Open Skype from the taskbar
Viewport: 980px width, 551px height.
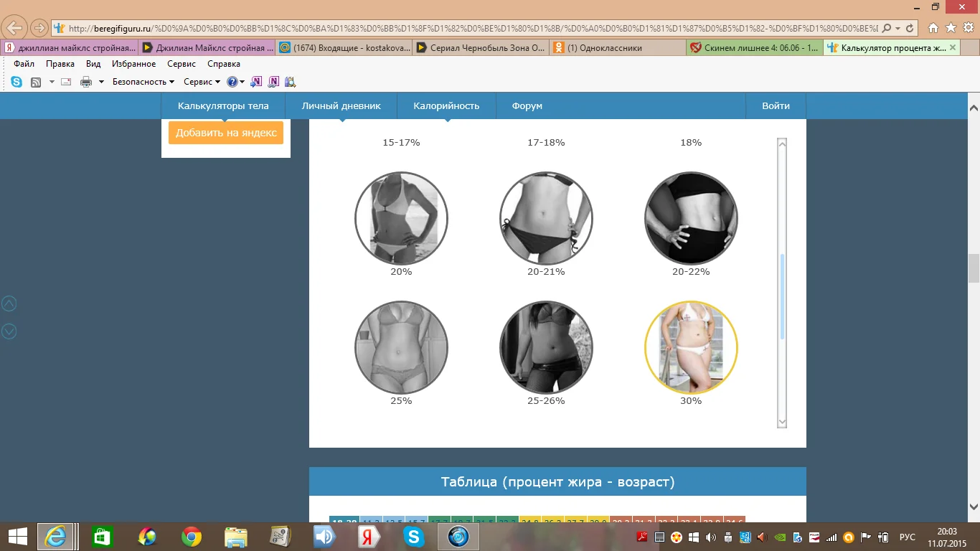[413, 537]
